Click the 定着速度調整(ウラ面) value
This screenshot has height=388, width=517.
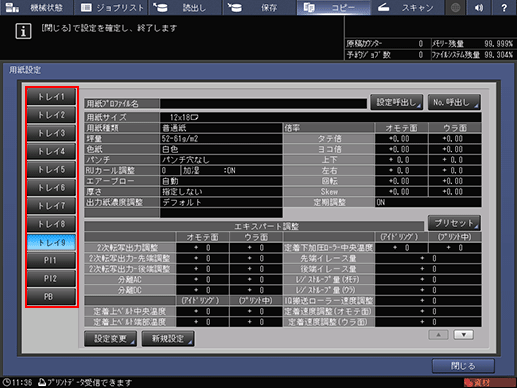[428, 322]
